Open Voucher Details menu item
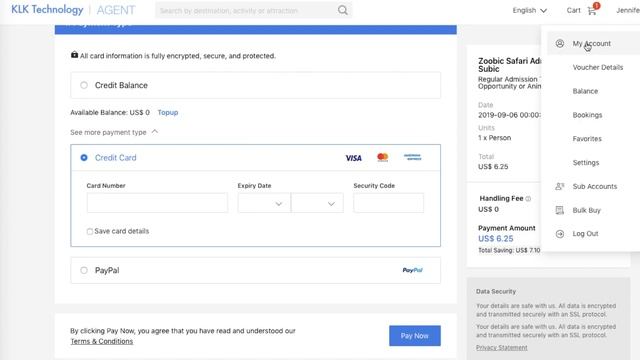Screen dimensions: 640x360 coord(598,67)
